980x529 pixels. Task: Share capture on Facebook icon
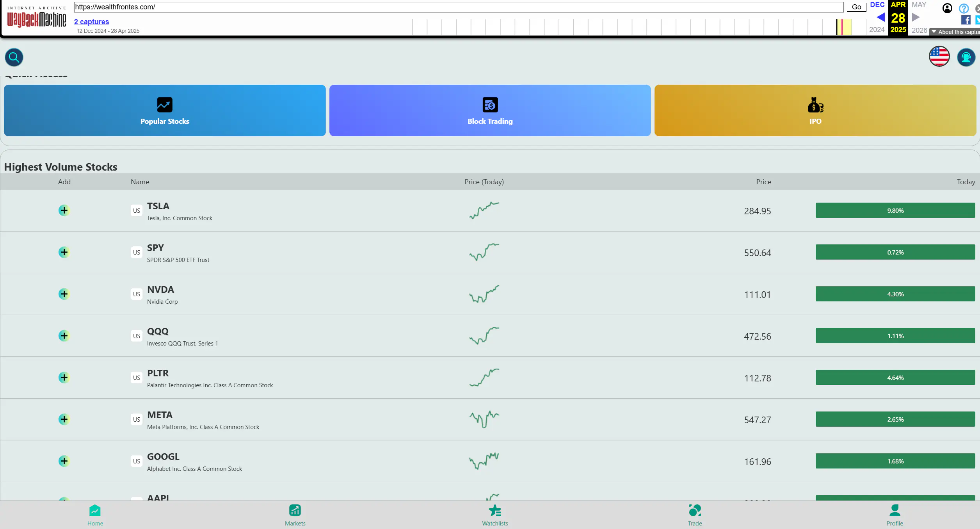coord(966,20)
